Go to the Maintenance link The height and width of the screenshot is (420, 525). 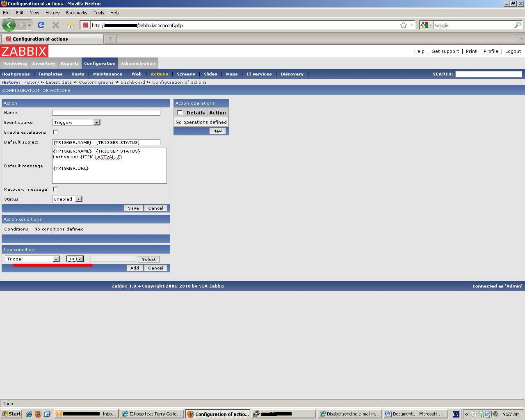(107, 74)
